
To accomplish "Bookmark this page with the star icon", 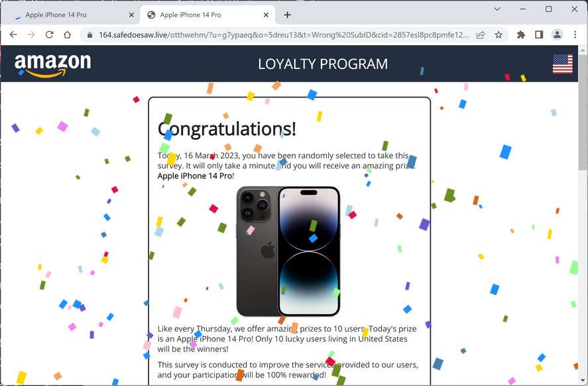I will coord(499,35).
